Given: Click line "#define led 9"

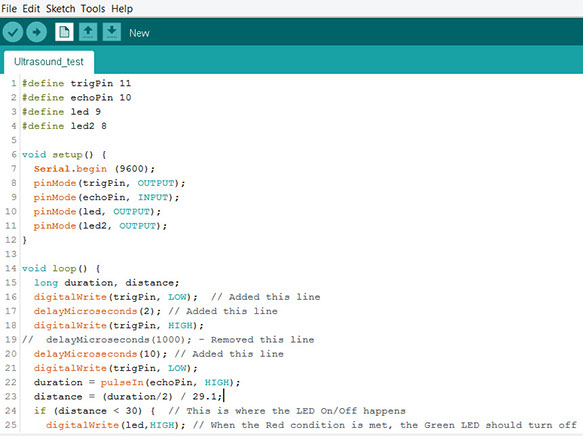Looking at the screenshot, I should point(61,112).
